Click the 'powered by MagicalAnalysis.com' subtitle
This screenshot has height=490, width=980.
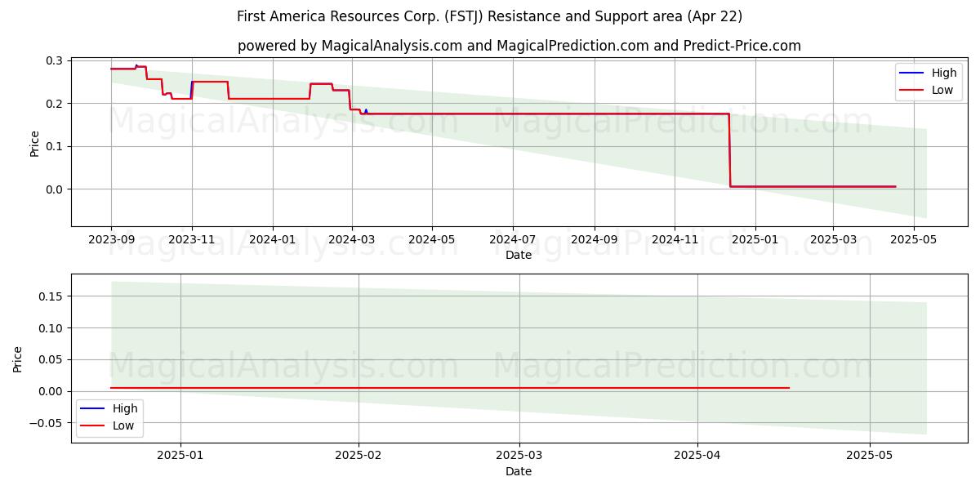(519, 46)
